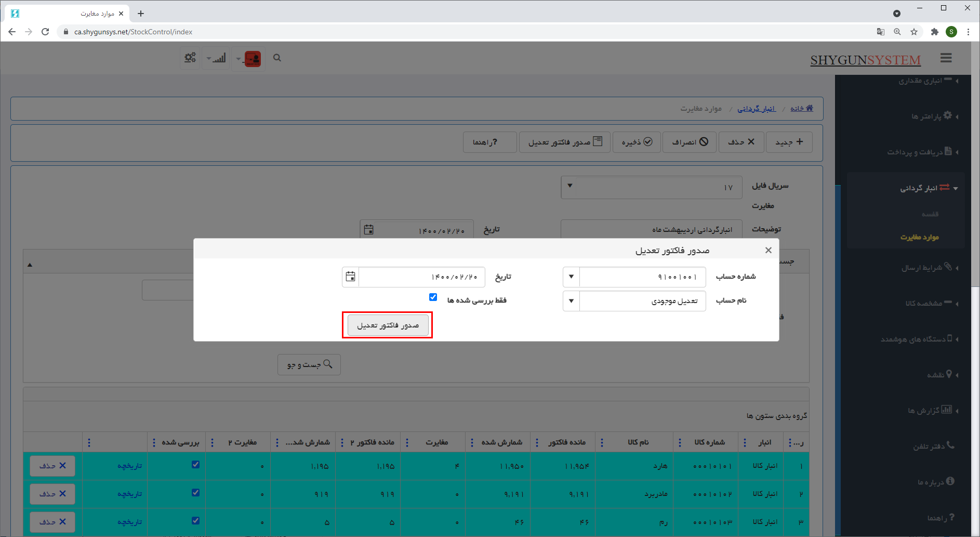Image resolution: width=980 pixels, height=537 pixels.
Task: Click the red user profile icon
Action: [x=253, y=59]
